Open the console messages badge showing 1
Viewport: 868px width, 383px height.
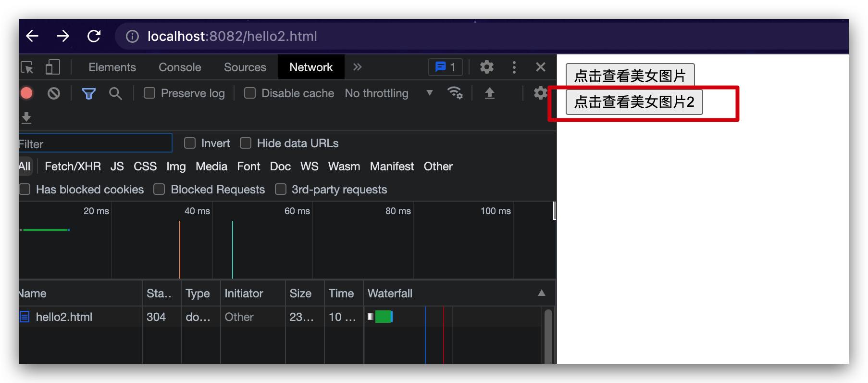tap(446, 67)
